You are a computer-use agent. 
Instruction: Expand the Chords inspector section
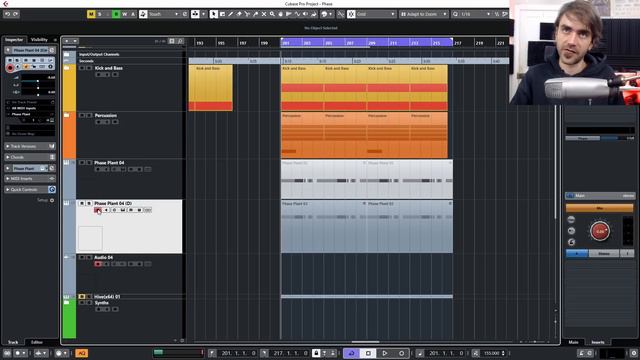[30, 157]
